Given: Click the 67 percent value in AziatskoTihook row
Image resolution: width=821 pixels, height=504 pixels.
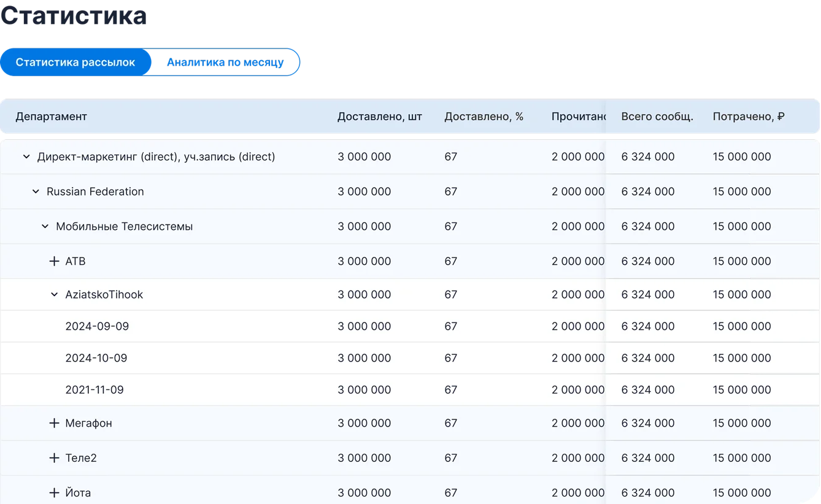Looking at the screenshot, I should click(x=451, y=295).
